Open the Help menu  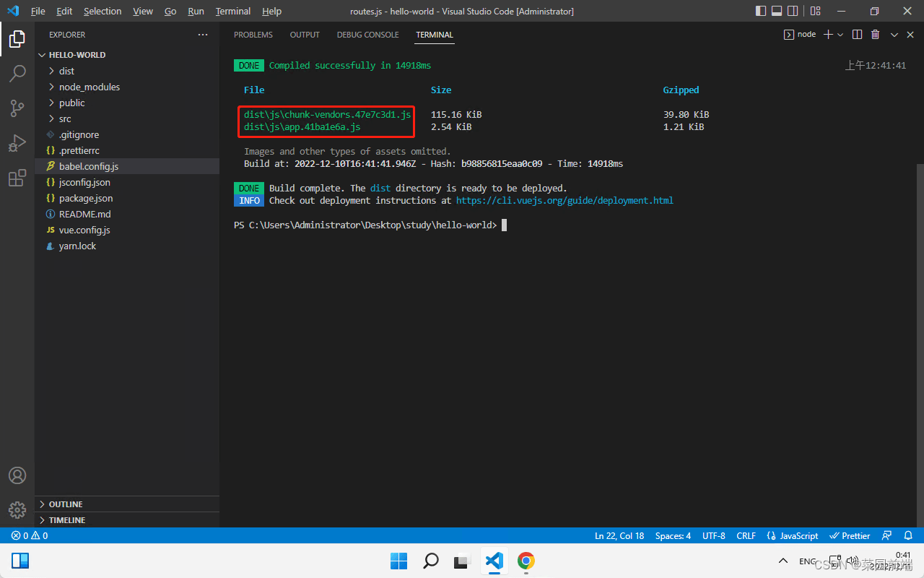click(271, 11)
